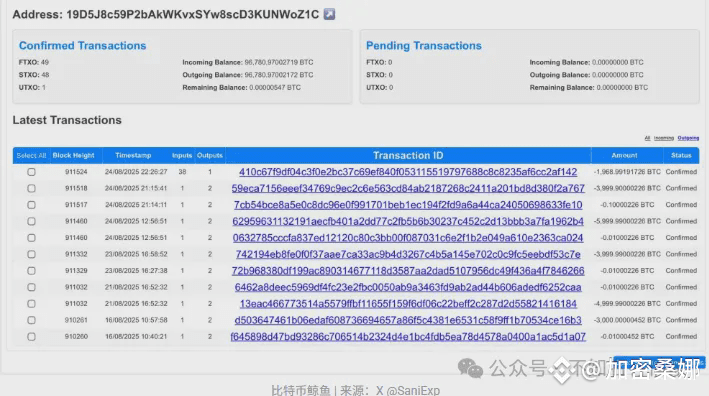Image resolution: width=709 pixels, height=396 pixels.
Task: Open transaction 410c67f9df04c3f0e2bc37... link
Action: 408,172
